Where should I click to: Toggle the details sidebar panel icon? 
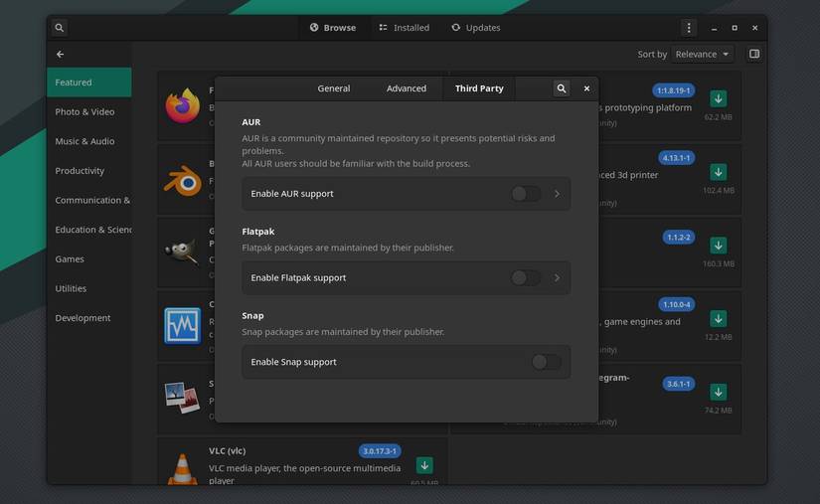coord(754,54)
